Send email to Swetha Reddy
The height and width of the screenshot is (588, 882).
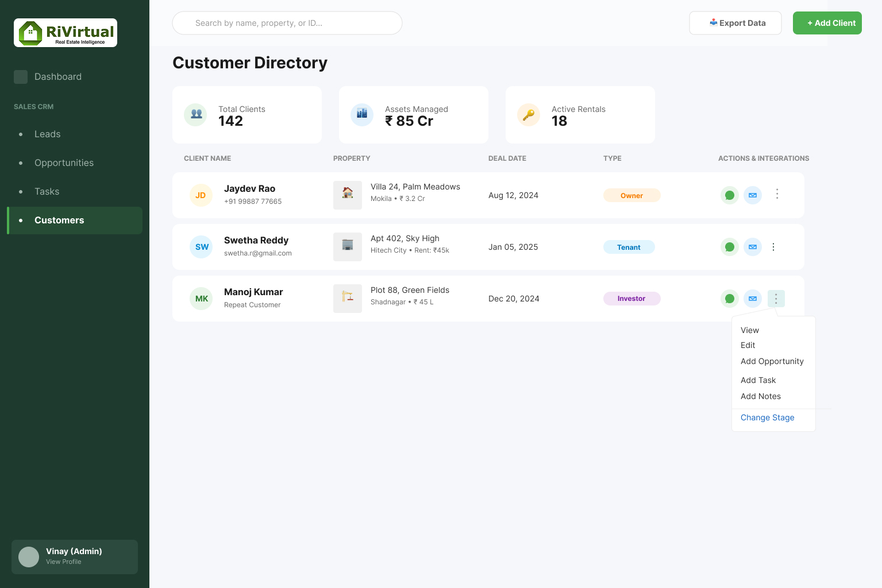pyautogui.click(x=753, y=247)
